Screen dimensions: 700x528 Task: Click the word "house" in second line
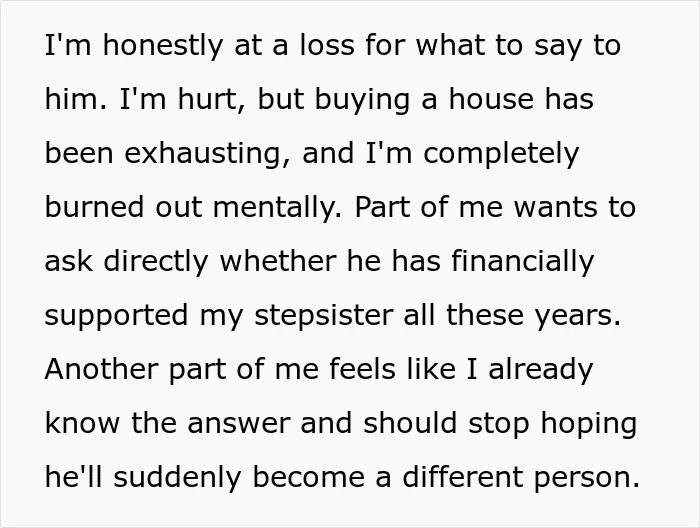(491, 99)
